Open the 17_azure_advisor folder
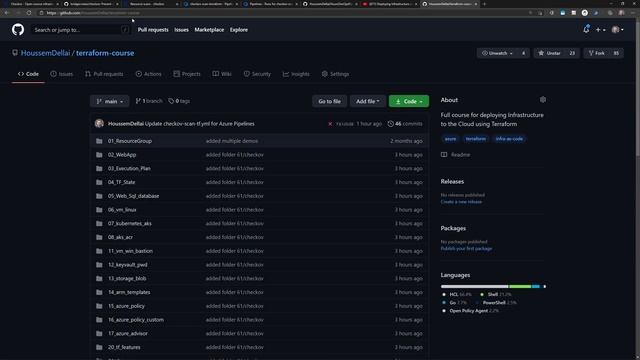Image resolution: width=640 pixels, height=360 pixels. (128, 333)
